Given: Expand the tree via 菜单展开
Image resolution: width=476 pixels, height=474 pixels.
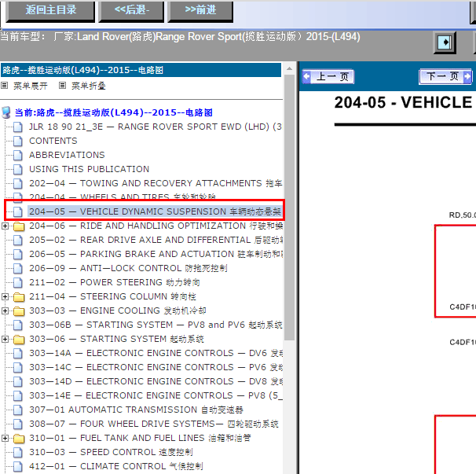Looking at the screenshot, I should tap(31, 86).
